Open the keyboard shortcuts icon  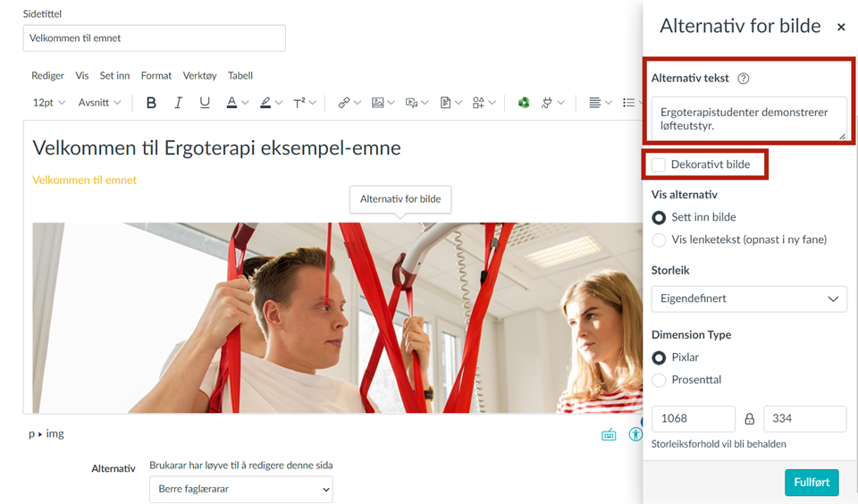(609, 434)
